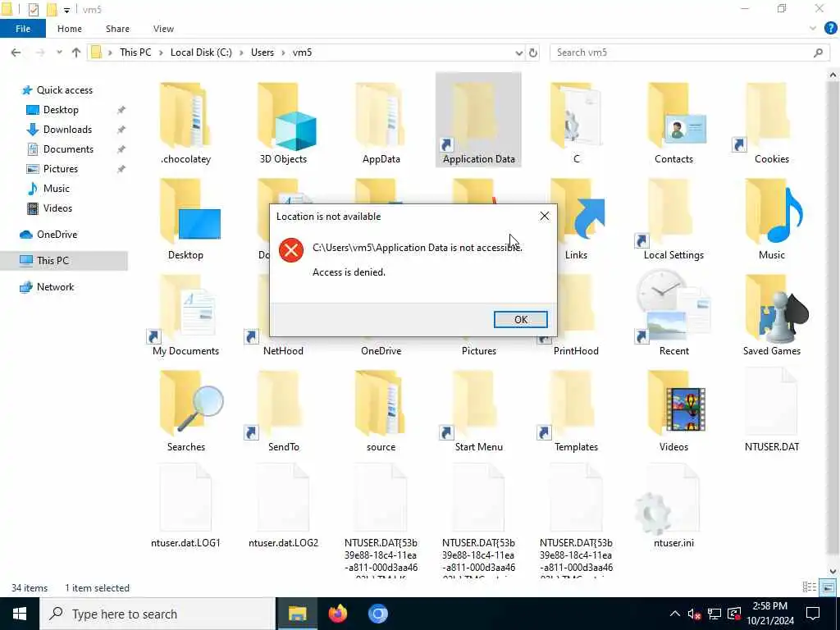Open Pictures in Quick access
The width and height of the screenshot is (840, 630).
coord(61,169)
